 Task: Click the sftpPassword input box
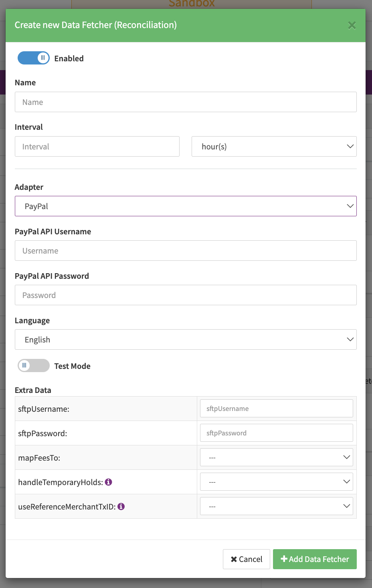point(276,433)
